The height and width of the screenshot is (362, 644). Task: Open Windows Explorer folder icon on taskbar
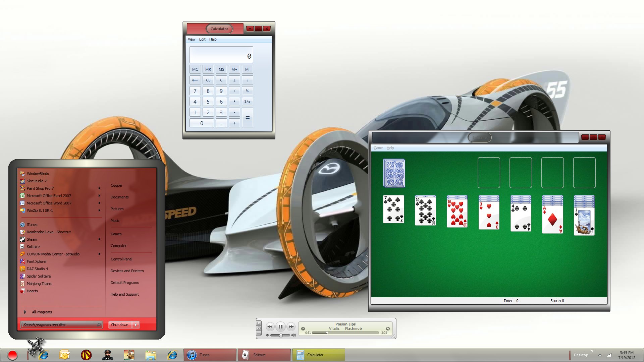(151, 355)
